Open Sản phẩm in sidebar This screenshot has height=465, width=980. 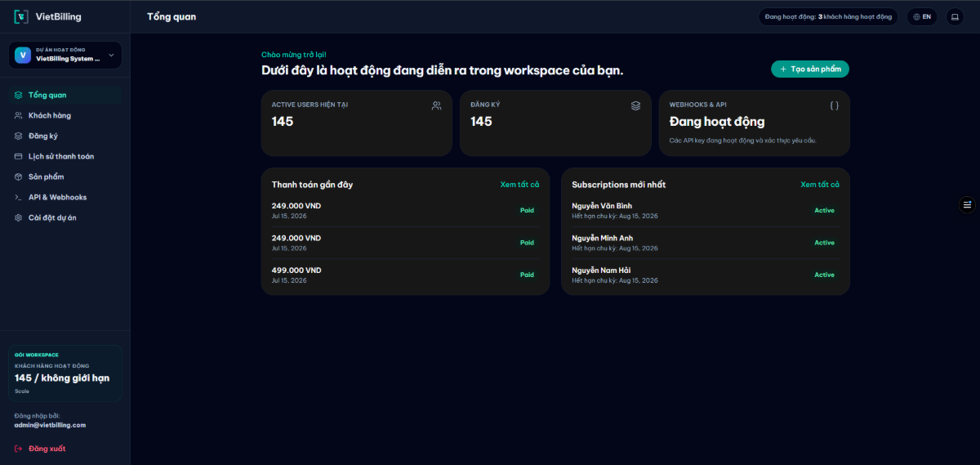(x=65, y=177)
